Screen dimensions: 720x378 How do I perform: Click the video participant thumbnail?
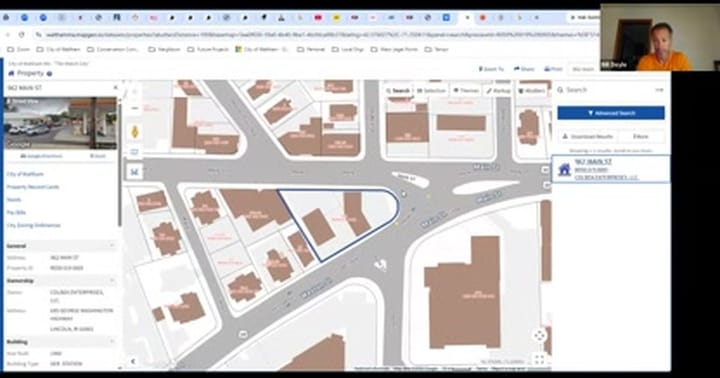tap(659, 38)
